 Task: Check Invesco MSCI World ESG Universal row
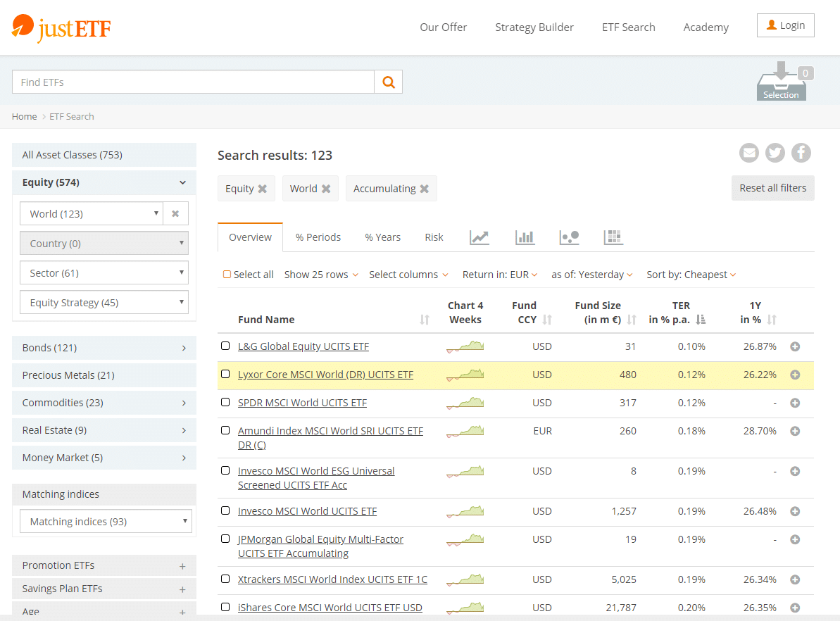pyautogui.click(x=225, y=470)
